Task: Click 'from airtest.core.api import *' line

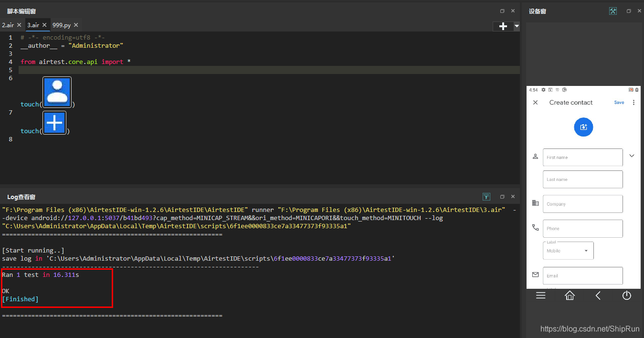Action: point(75,62)
